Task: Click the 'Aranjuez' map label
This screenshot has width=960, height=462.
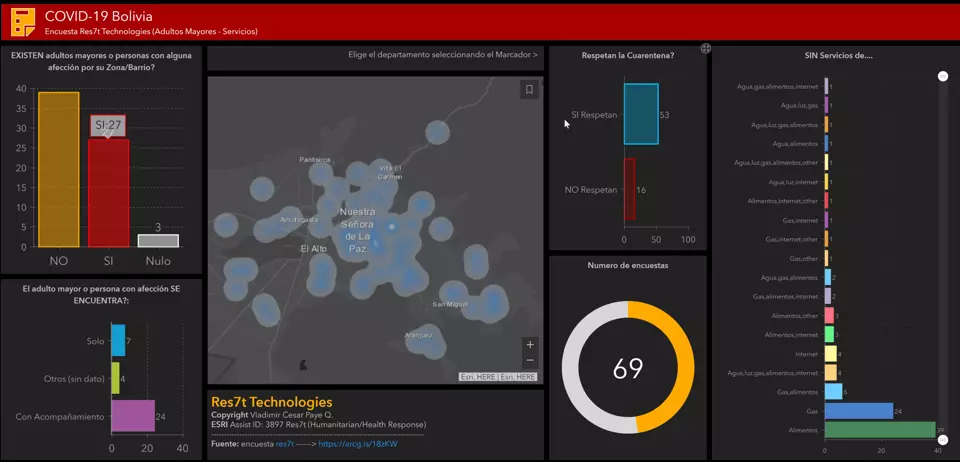Action: pyautogui.click(x=419, y=335)
